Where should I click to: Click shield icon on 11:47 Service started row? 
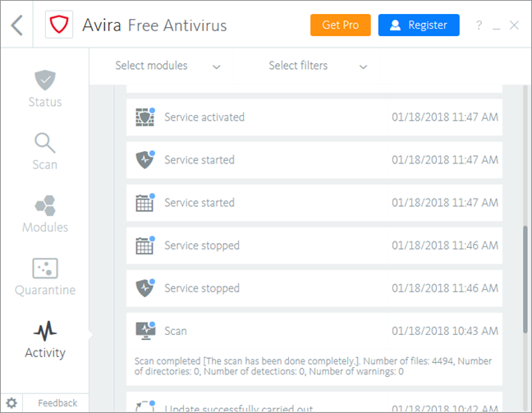(x=144, y=160)
